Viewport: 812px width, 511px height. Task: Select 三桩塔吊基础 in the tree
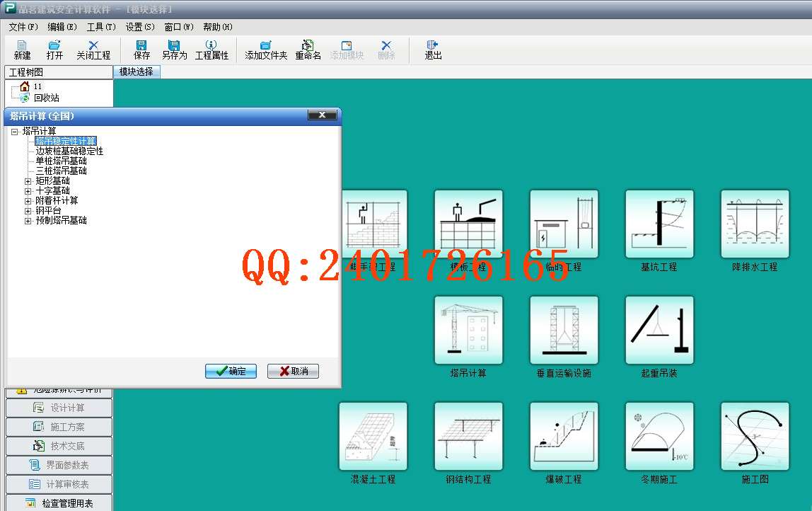pos(61,171)
